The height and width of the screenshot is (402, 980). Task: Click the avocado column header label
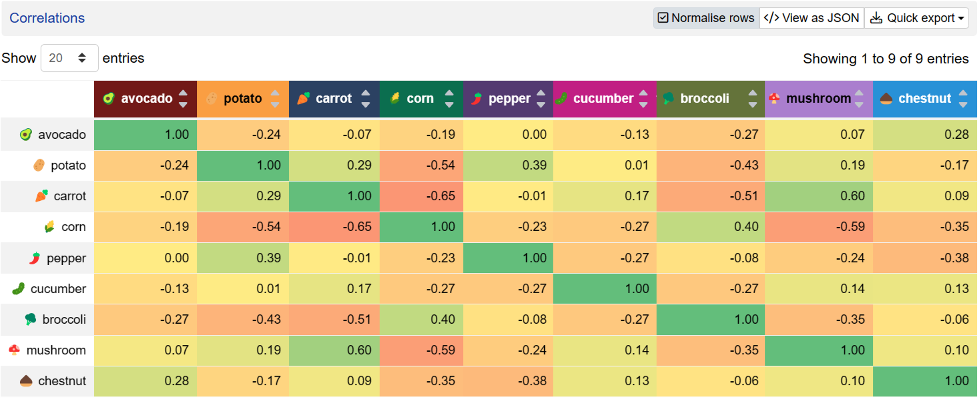pos(147,98)
